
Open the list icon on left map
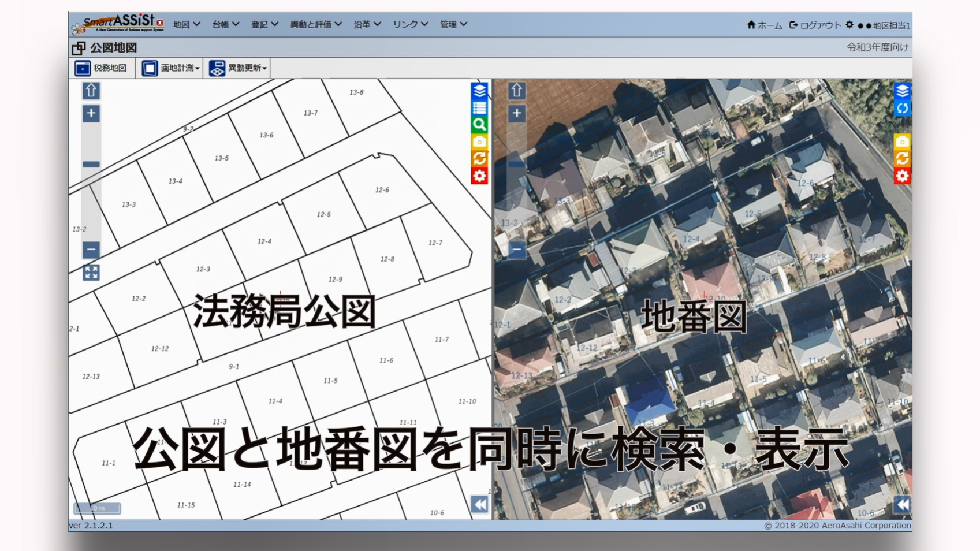[479, 107]
